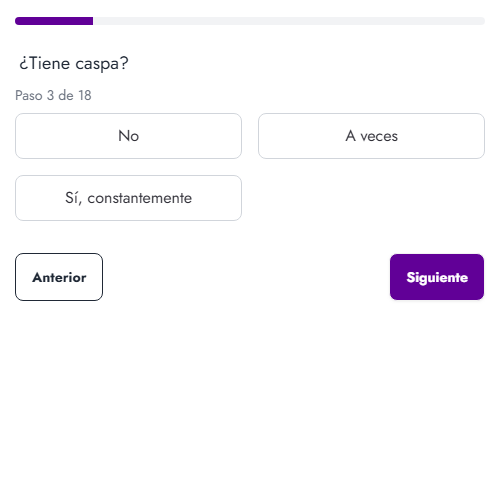Select the "No" answer option

[128, 136]
